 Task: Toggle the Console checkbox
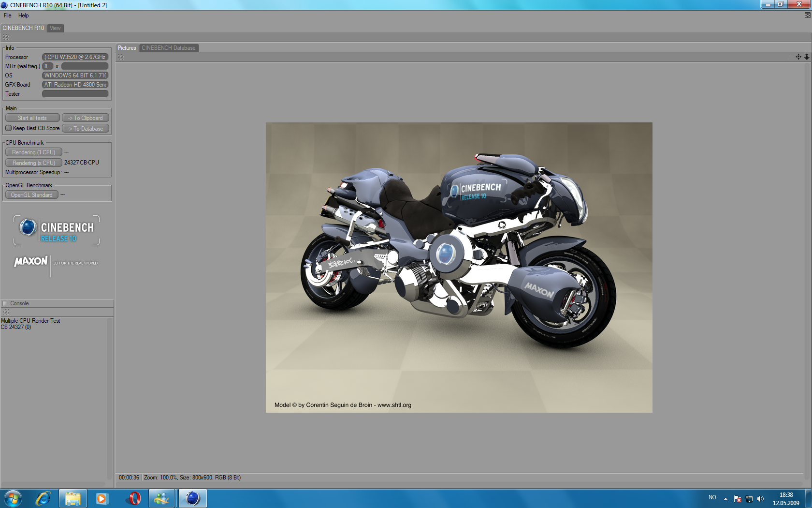coord(5,304)
